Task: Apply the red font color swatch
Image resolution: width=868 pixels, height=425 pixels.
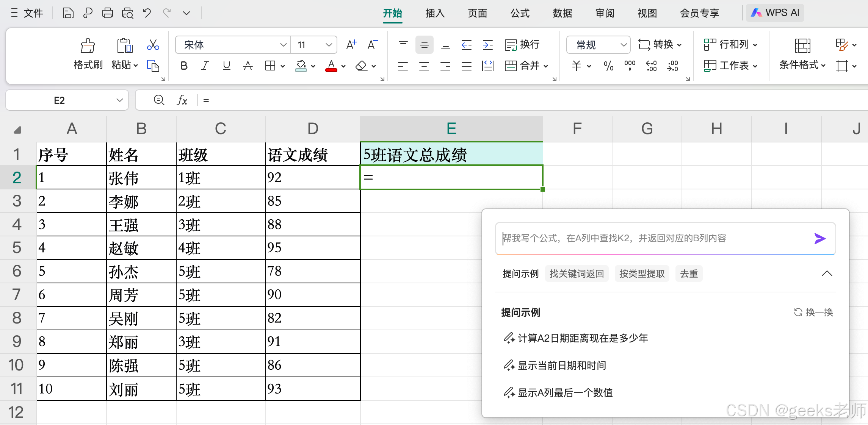Action: [331, 66]
